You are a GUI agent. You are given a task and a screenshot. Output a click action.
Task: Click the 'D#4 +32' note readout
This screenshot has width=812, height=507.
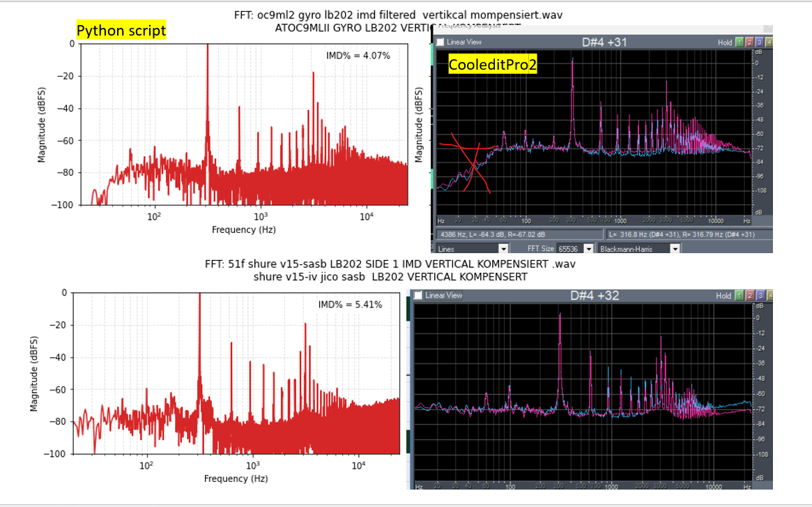595,296
